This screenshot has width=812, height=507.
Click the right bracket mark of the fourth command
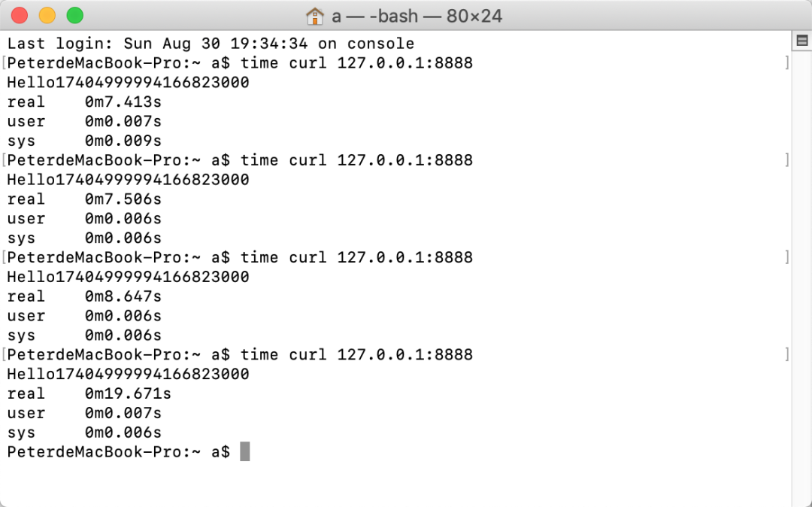coord(787,355)
